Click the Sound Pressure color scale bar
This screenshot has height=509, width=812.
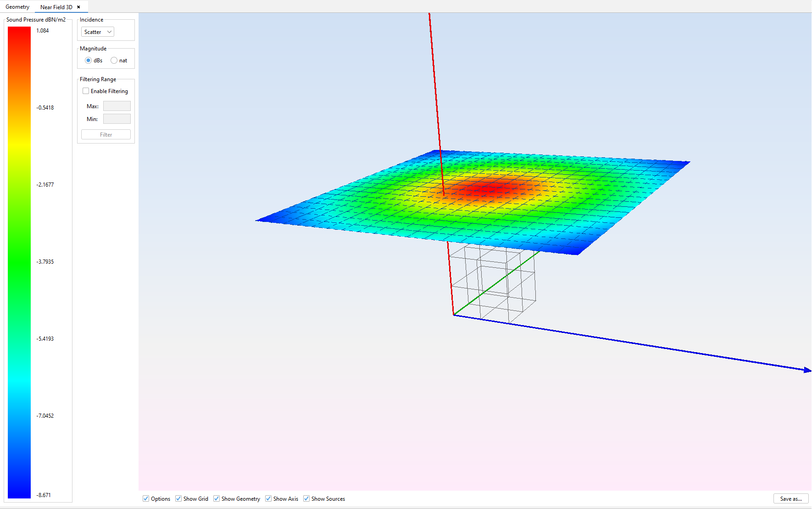(x=19, y=262)
